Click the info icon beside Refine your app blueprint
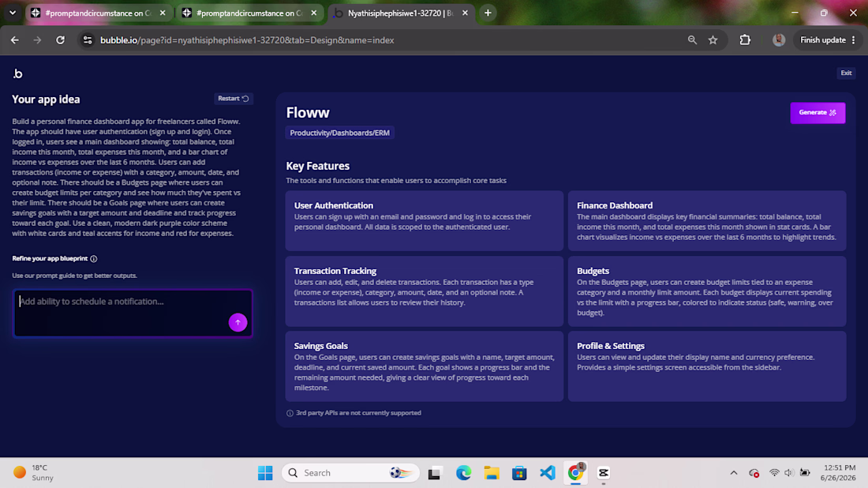This screenshot has height=488, width=868. tap(94, 259)
